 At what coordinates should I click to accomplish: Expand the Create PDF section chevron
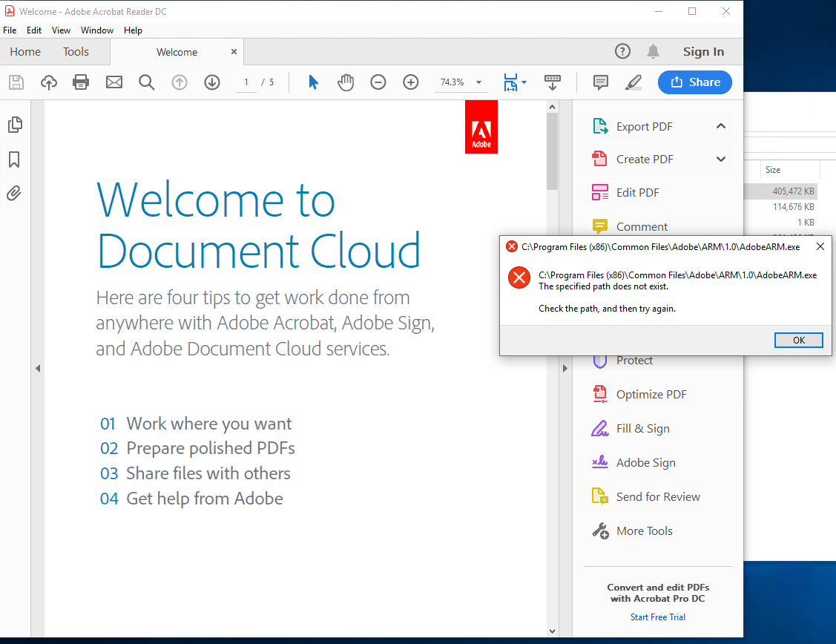pos(721,160)
